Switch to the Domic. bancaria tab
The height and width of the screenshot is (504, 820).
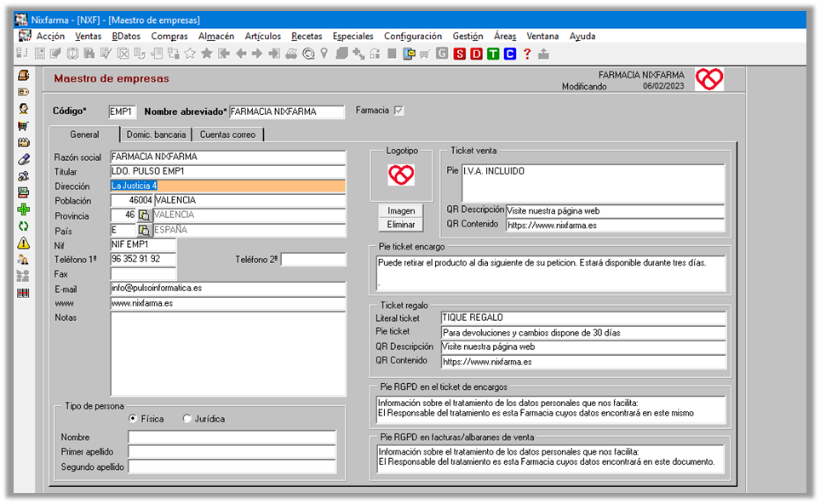click(156, 135)
